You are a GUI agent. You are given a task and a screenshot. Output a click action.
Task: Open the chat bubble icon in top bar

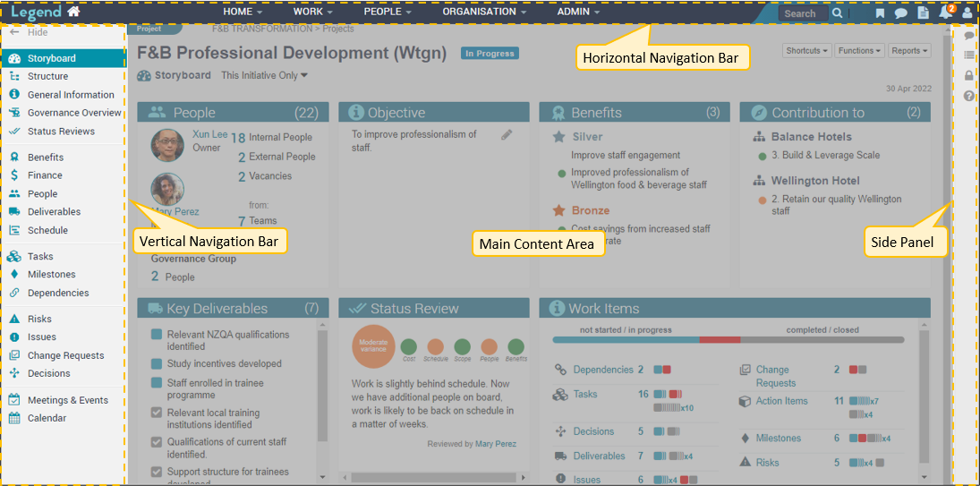point(900,13)
